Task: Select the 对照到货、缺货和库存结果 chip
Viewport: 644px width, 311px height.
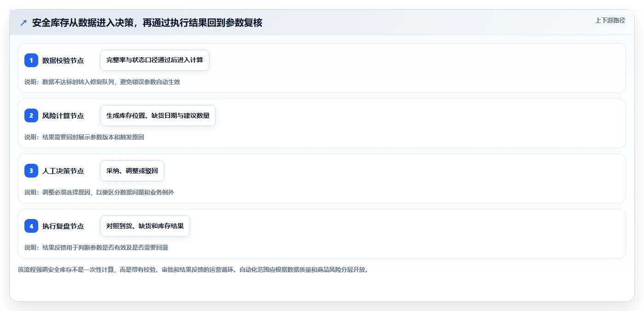Action: (145, 226)
